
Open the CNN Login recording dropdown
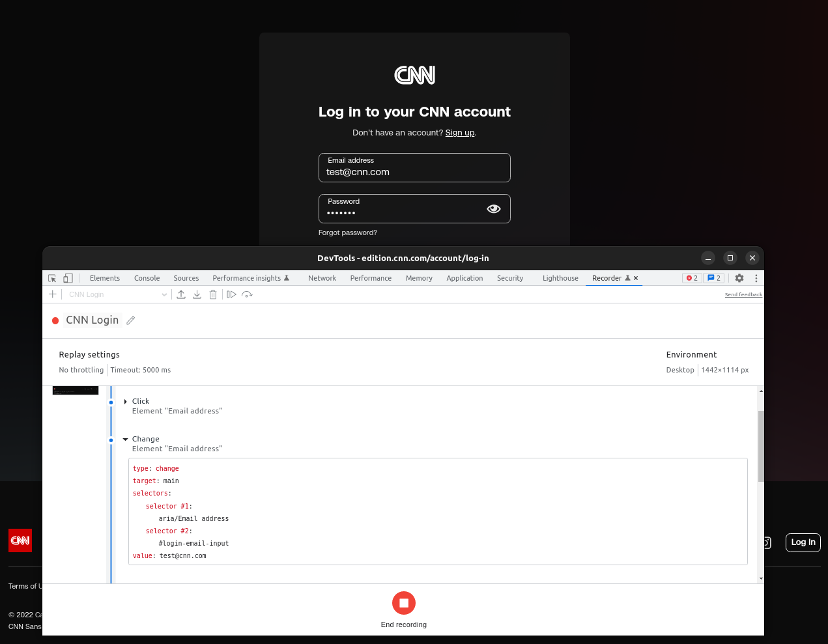coord(118,294)
